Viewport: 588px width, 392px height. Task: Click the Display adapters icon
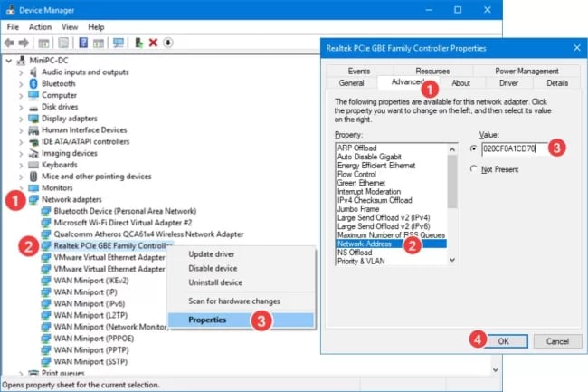click(33, 119)
